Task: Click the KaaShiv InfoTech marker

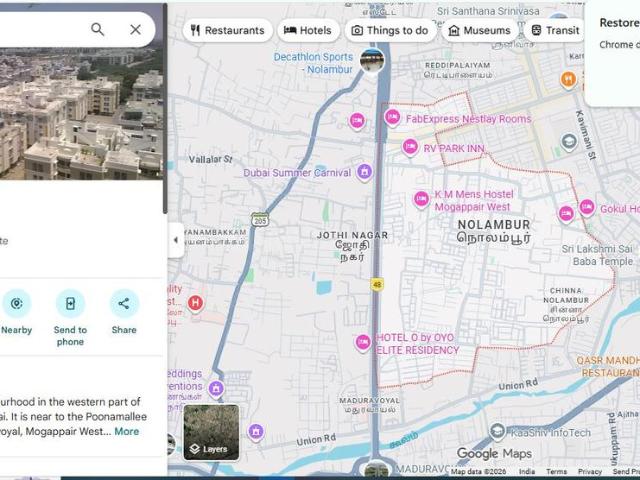Action: (497, 432)
